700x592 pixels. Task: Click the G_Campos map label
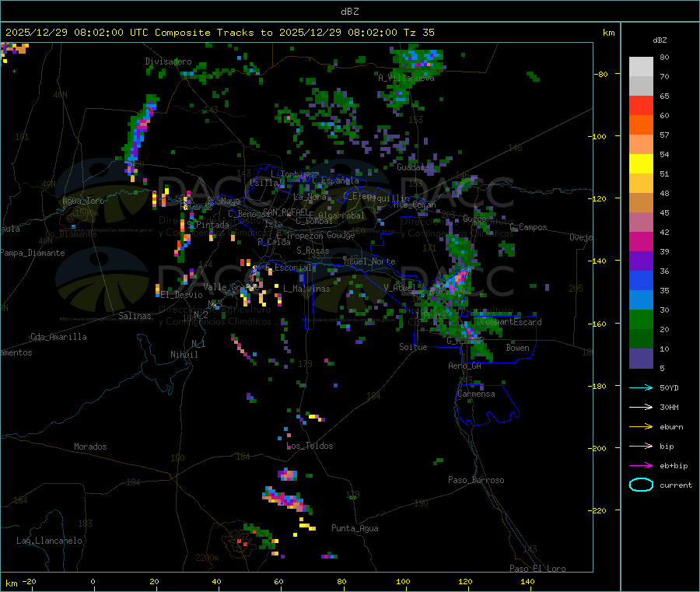pyautogui.click(x=528, y=227)
